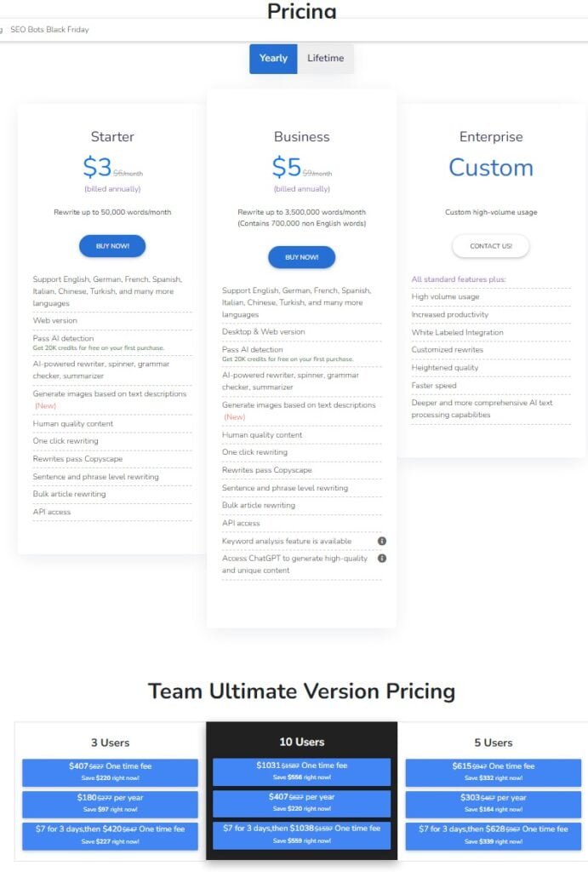
Task: Select the Yearly pricing tab
Action: tap(273, 58)
